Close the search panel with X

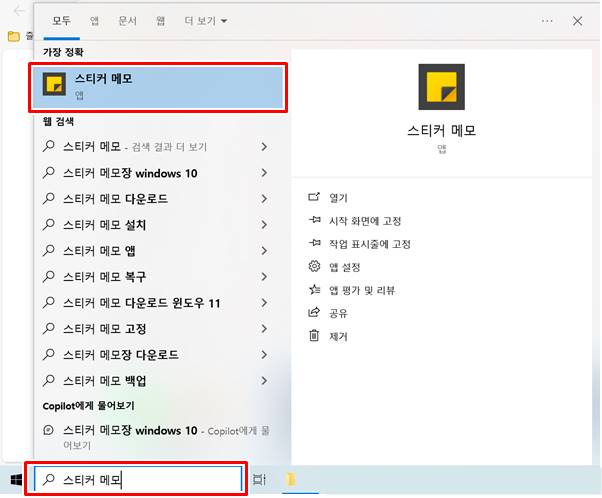tap(577, 21)
